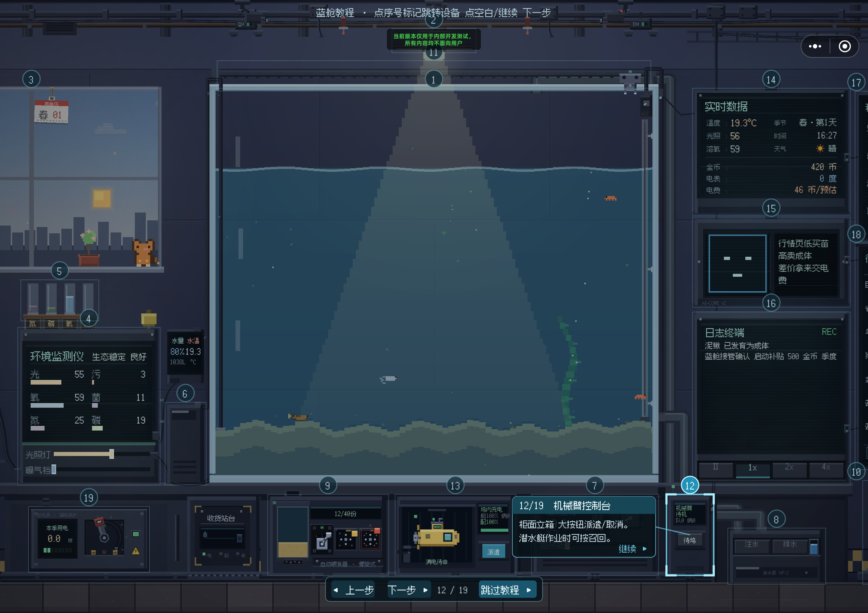Screen dimensions: 868x613
Task: Select step marker 7 below the tank
Action: point(594,485)
